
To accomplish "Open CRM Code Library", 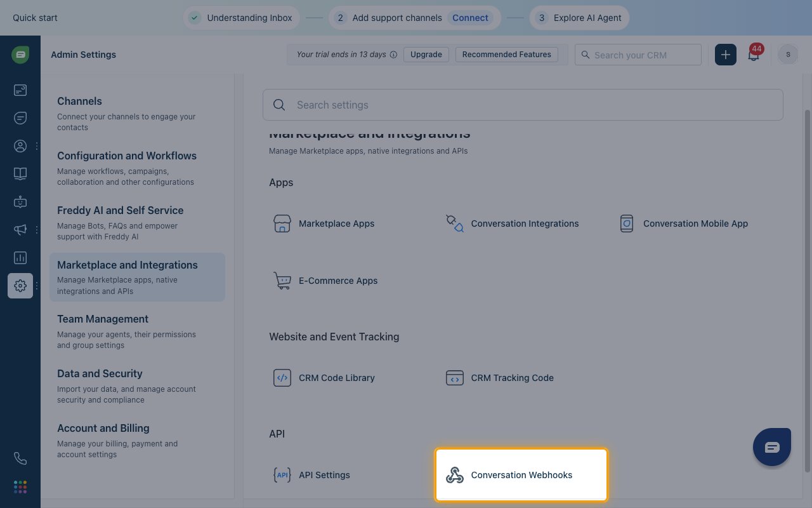I will click(x=324, y=378).
